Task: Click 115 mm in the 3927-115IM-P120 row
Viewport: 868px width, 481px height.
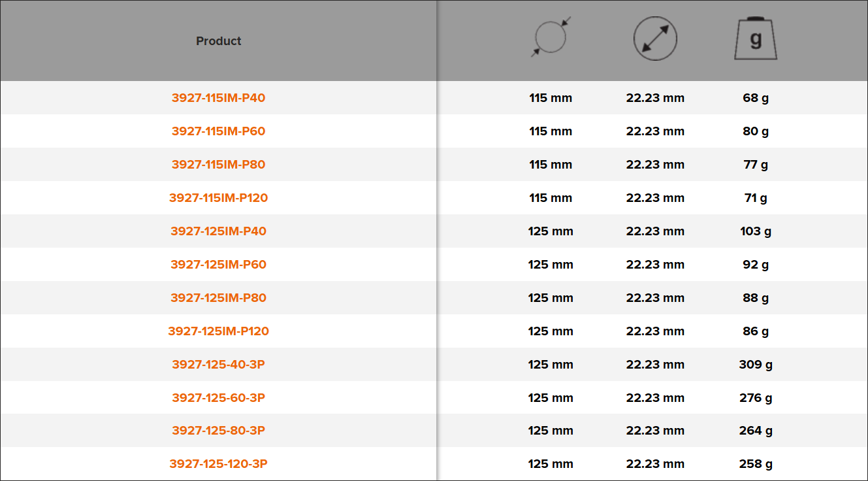Action: coord(551,198)
